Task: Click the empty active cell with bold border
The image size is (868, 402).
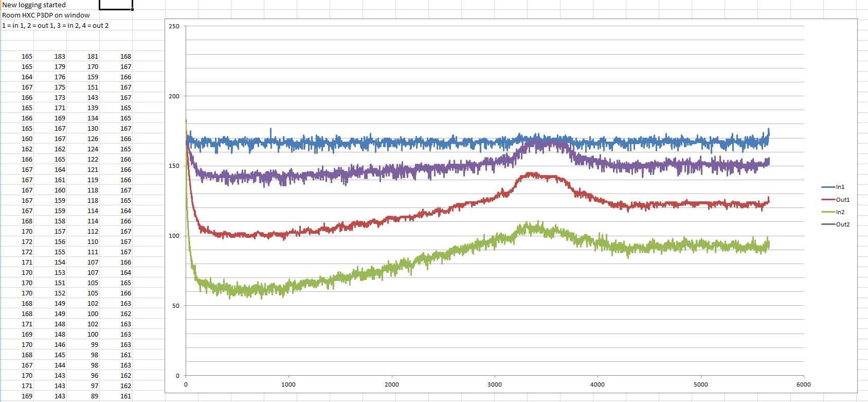Action: pyautogui.click(x=116, y=5)
